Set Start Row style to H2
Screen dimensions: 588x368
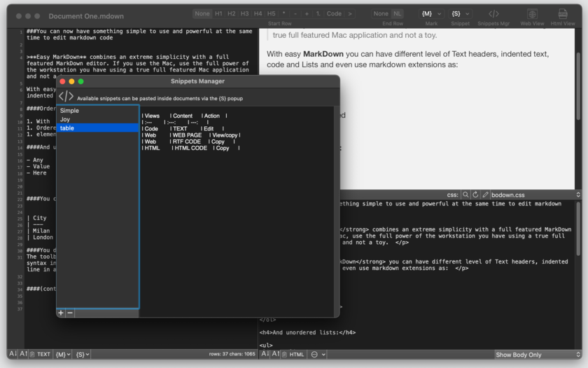232,13
